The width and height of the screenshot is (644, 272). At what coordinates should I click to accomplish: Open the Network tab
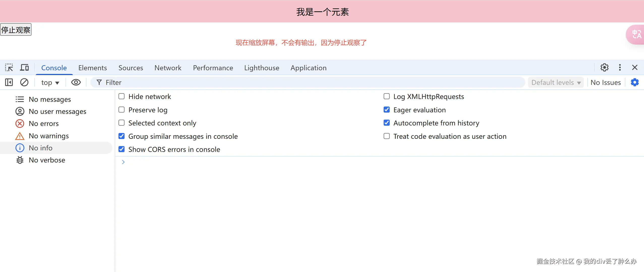tap(168, 68)
